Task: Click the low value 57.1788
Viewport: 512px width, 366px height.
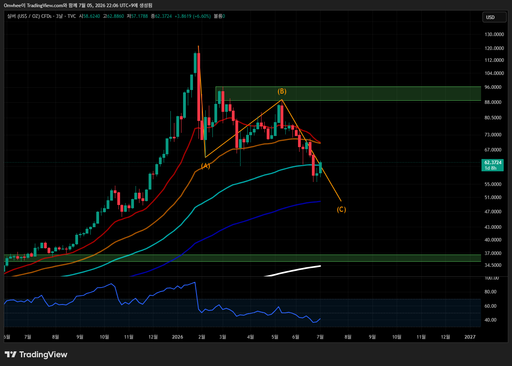Action: click(x=139, y=16)
